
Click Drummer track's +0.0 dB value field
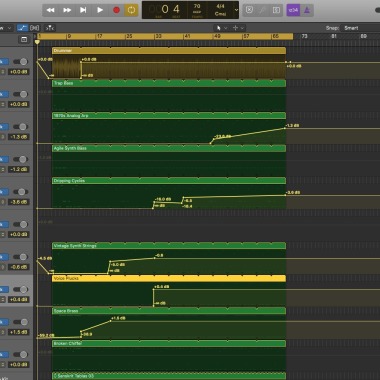(19, 72)
